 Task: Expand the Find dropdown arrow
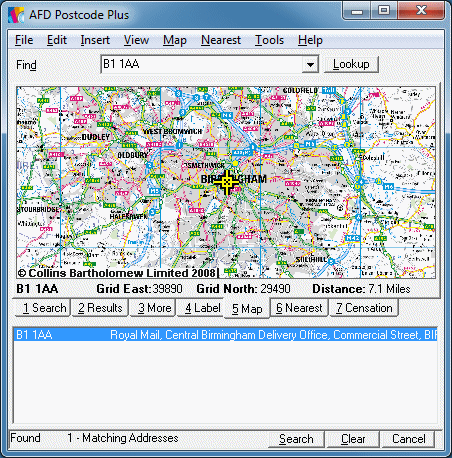(310, 65)
